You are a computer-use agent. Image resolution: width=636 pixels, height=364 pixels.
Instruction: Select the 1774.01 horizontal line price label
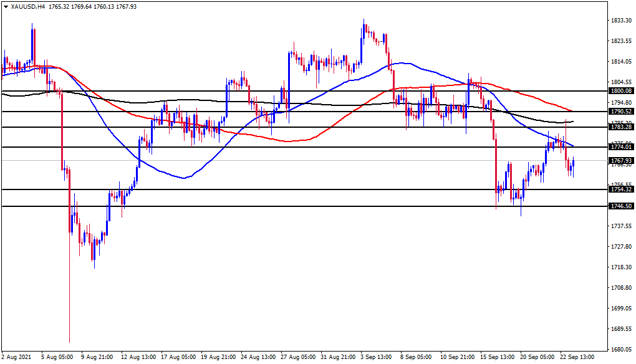coord(621,146)
